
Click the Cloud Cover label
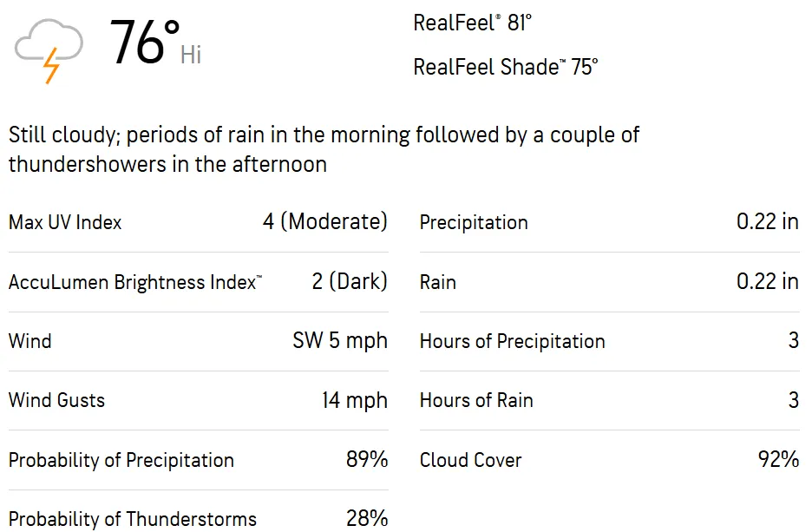point(470,460)
